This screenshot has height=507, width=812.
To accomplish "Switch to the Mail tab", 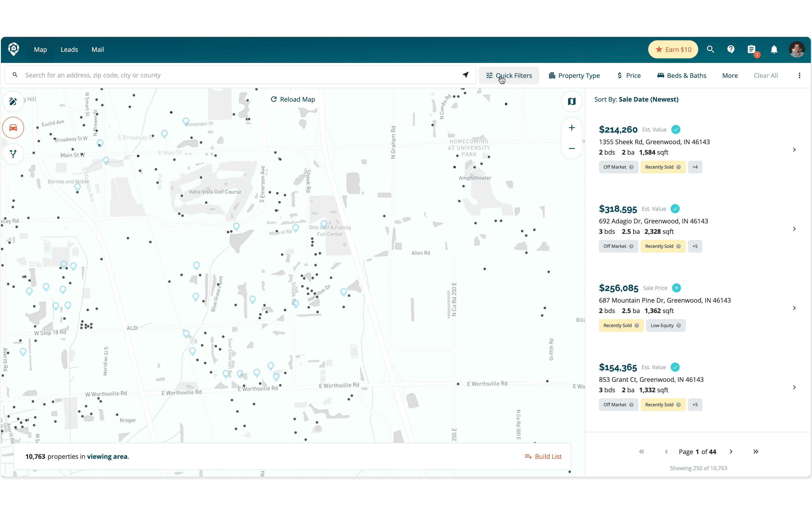I will tap(98, 50).
